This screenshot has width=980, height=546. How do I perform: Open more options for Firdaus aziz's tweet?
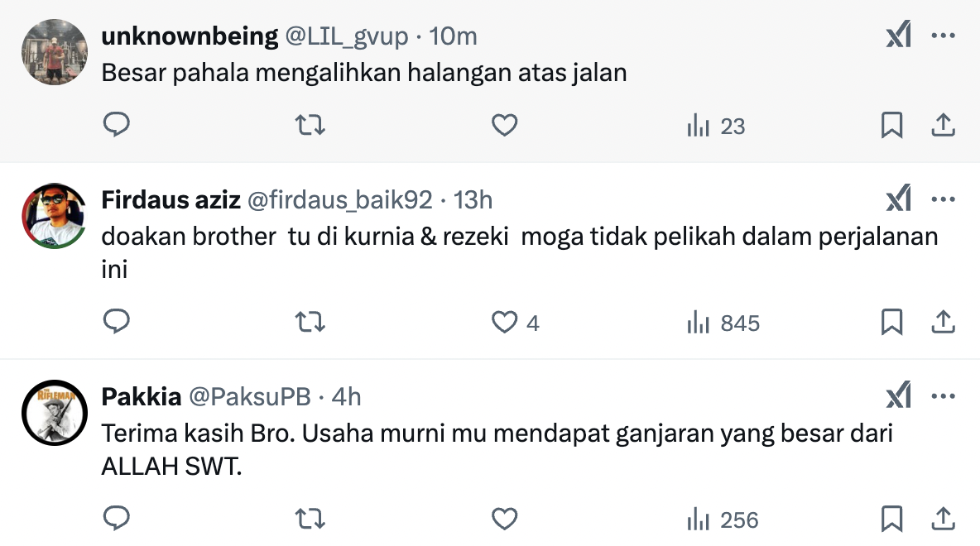point(944,199)
